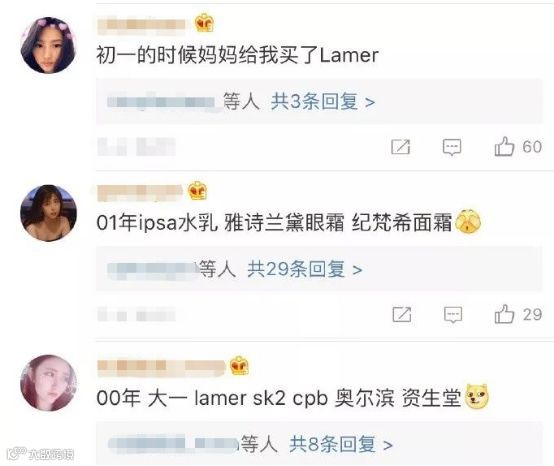Click the blurred username of the third commenter
Viewport: 554px width, 466px height.
[161, 366]
